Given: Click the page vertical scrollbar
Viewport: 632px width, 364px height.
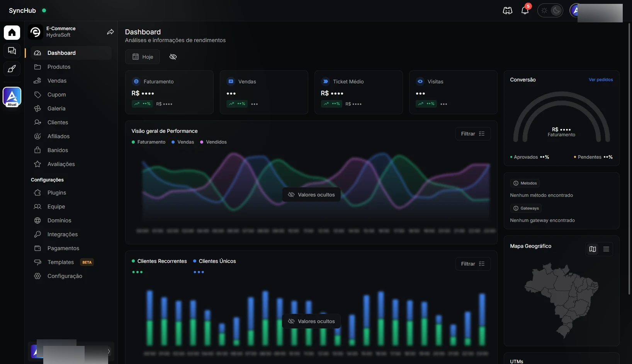Looking at the screenshot, I should (629, 158).
